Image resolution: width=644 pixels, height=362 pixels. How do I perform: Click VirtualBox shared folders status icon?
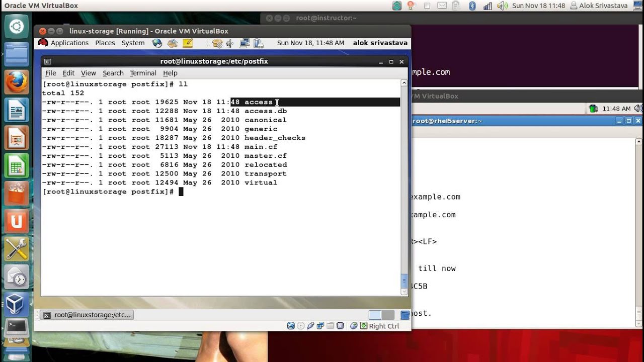pos(330,326)
